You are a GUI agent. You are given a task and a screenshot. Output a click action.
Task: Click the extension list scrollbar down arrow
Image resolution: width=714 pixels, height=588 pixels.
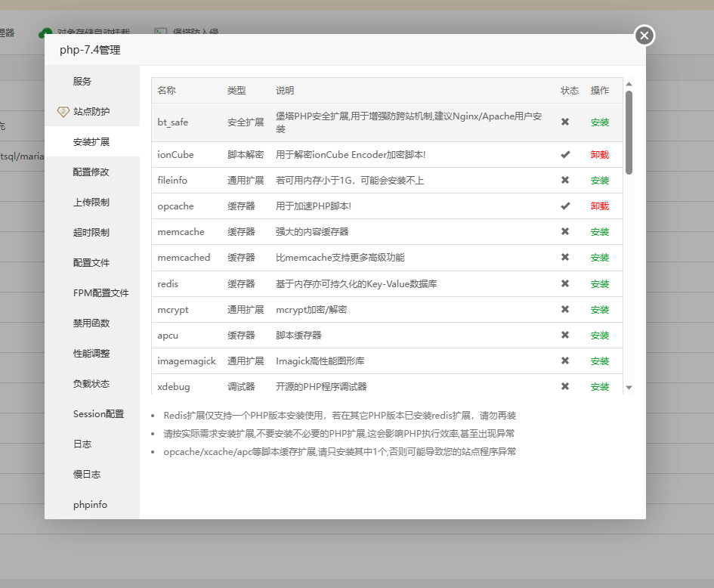pos(629,388)
